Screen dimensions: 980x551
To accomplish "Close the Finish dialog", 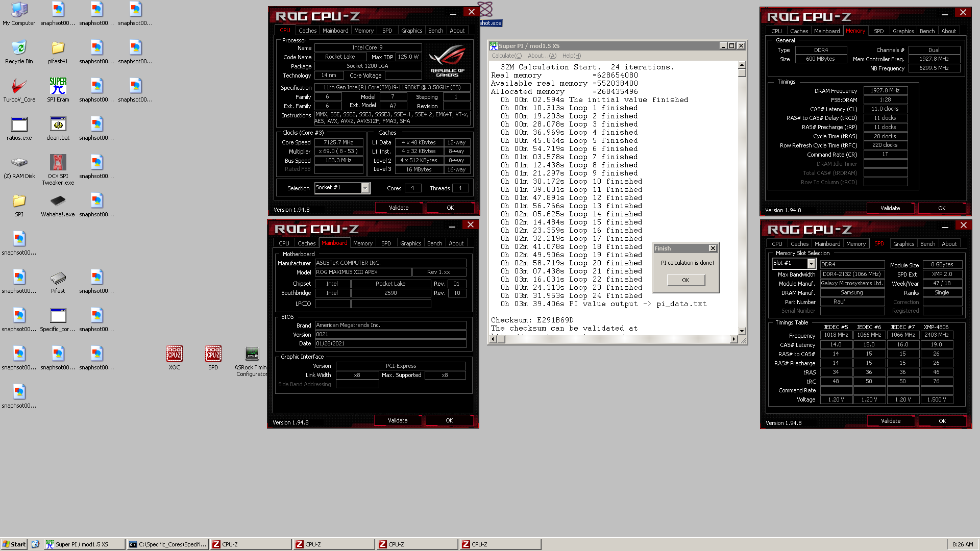I will 713,248.
